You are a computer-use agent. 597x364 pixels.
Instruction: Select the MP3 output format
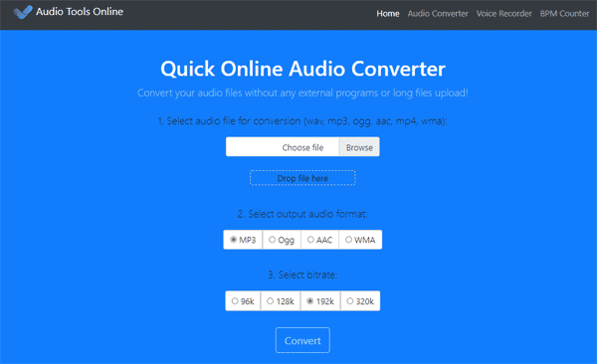pyautogui.click(x=243, y=240)
